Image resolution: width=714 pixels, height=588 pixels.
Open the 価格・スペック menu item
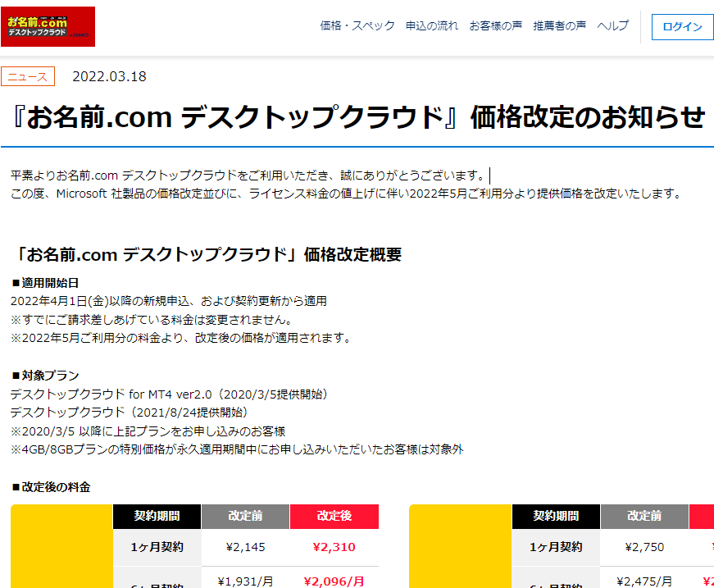[x=357, y=26]
